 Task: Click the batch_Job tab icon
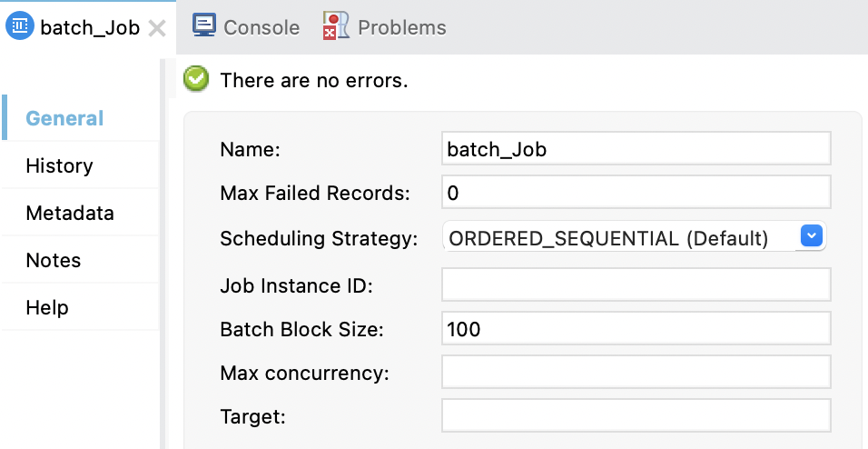(20, 27)
